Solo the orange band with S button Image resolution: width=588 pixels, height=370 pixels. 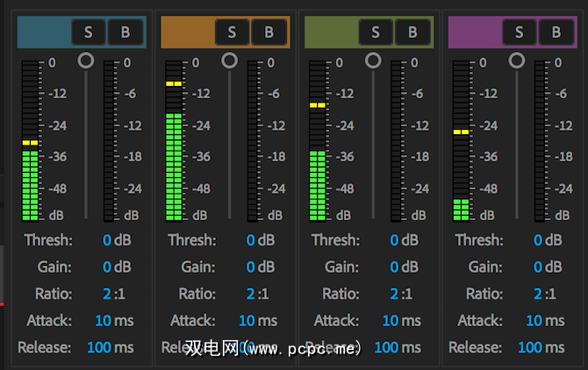click(x=232, y=32)
